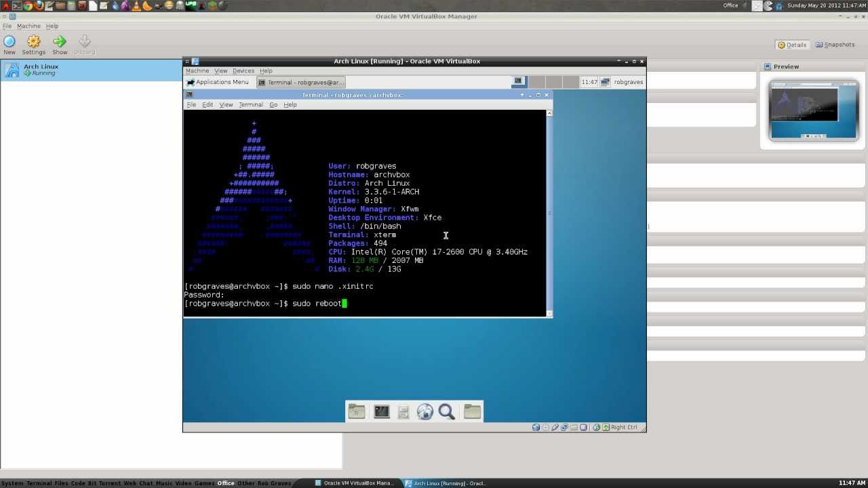Click mouse integration status icon
This screenshot has width=868, height=488.
[596, 427]
